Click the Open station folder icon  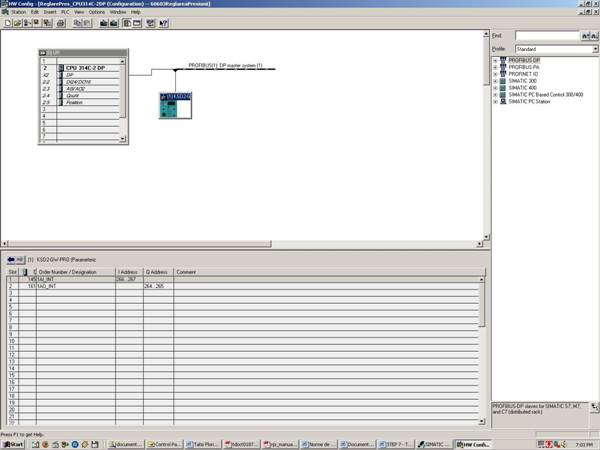(17, 23)
